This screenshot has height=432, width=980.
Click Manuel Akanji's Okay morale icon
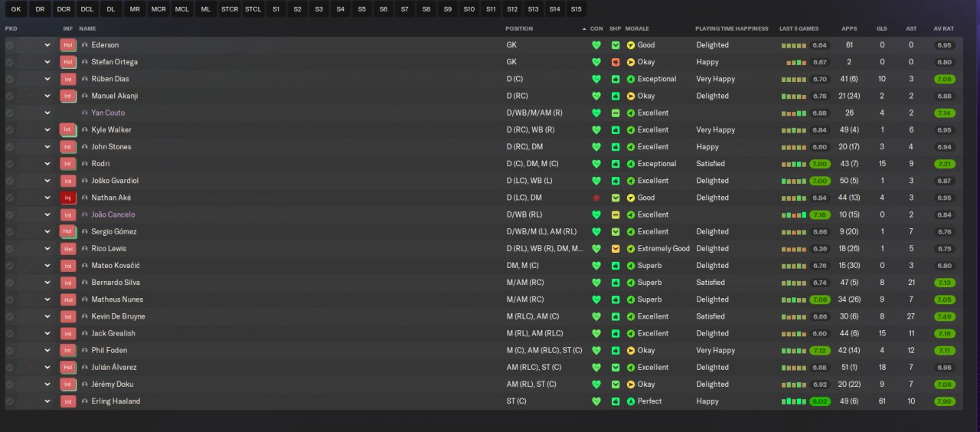pyautogui.click(x=631, y=96)
